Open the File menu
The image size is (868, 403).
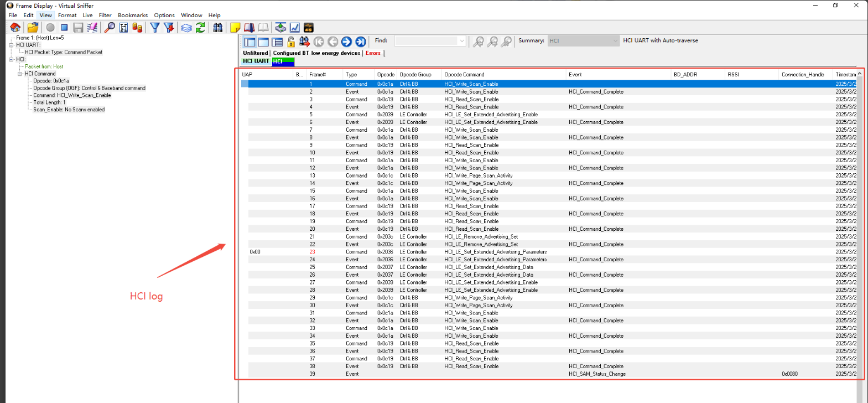tap(13, 15)
